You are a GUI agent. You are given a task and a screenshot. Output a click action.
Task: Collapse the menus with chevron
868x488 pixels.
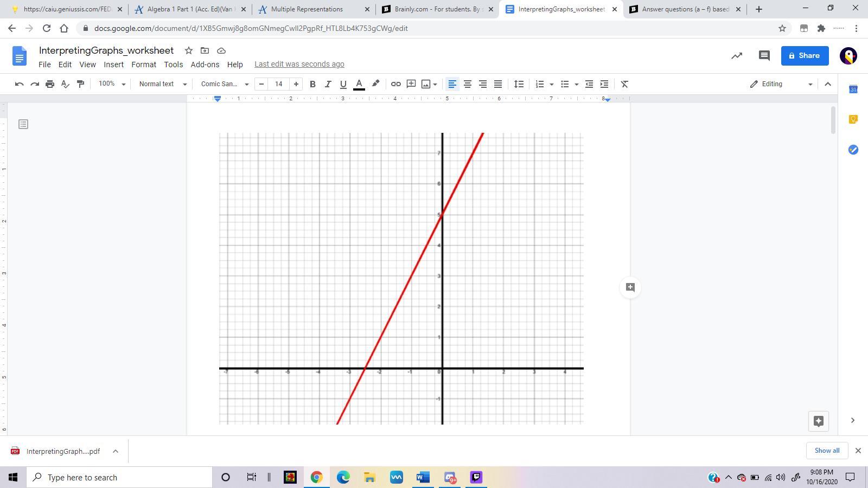828,84
